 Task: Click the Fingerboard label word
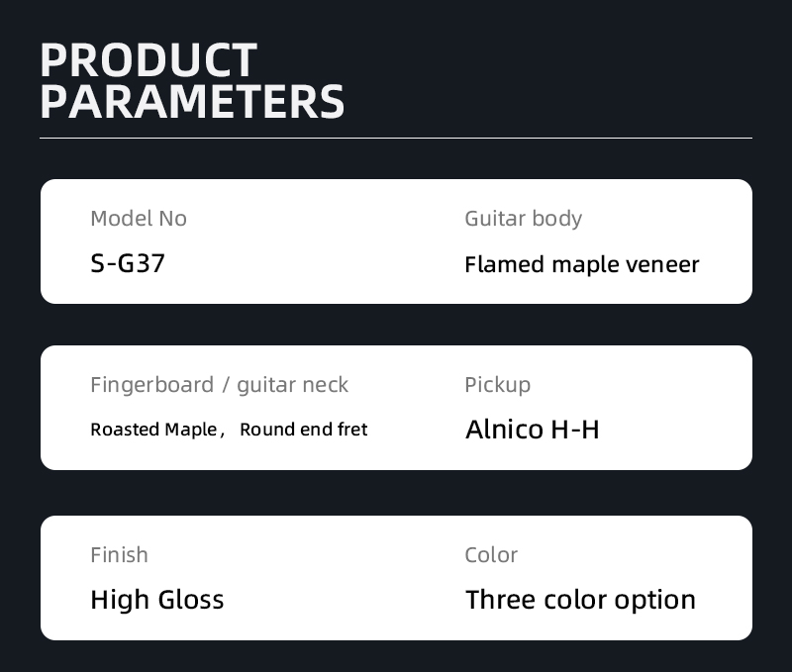(x=151, y=385)
